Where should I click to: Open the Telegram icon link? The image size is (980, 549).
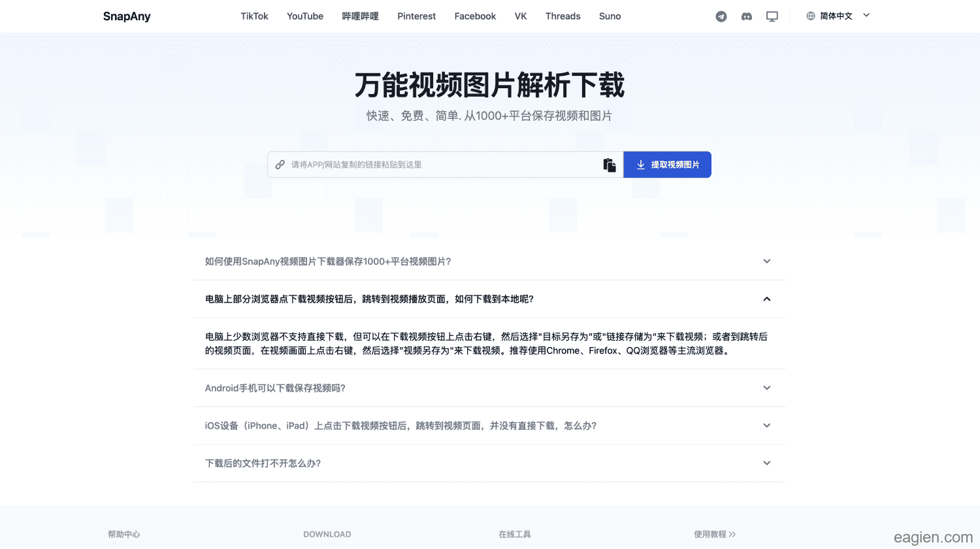[721, 16]
